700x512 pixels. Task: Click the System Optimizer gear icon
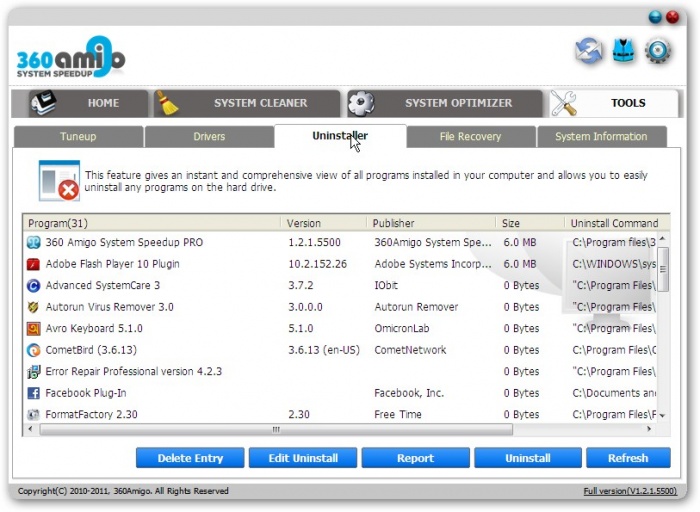coord(361,103)
